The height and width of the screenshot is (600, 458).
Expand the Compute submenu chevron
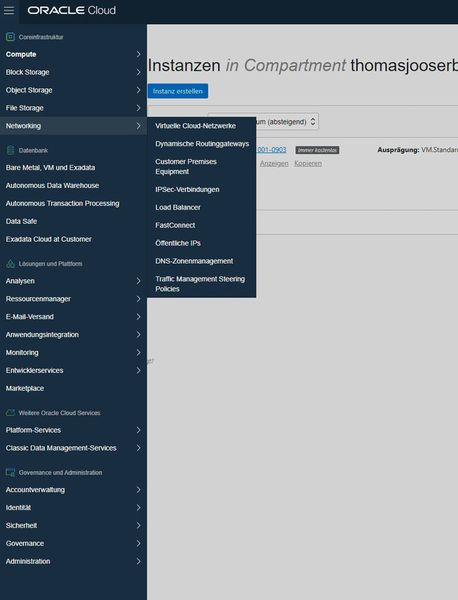[x=139, y=54]
